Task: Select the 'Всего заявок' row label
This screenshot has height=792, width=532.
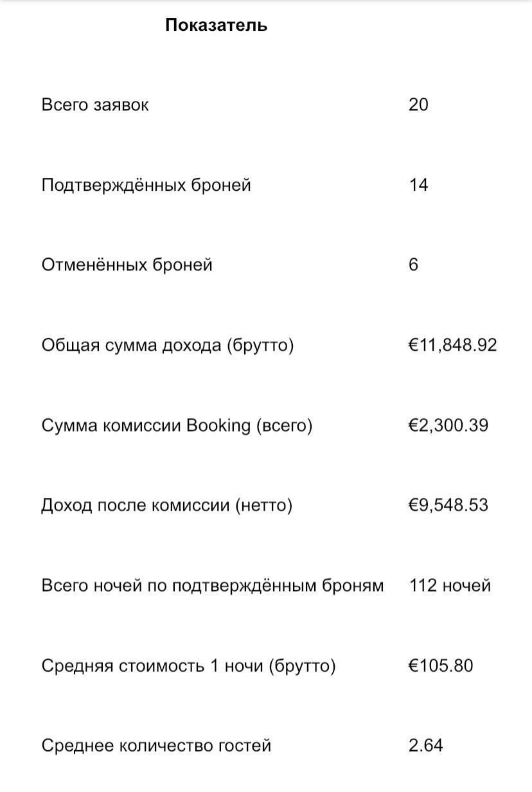Action: [95, 105]
